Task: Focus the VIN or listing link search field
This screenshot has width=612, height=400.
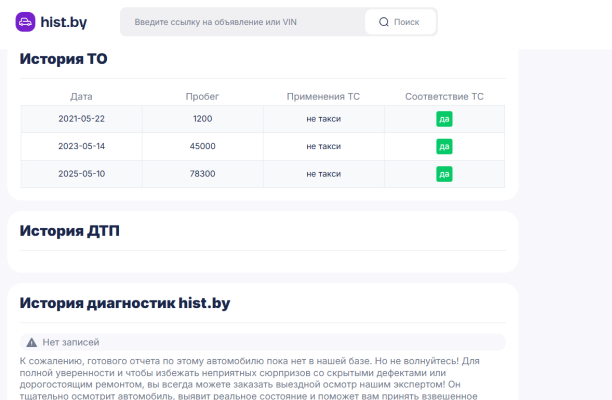Action: coord(240,21)
